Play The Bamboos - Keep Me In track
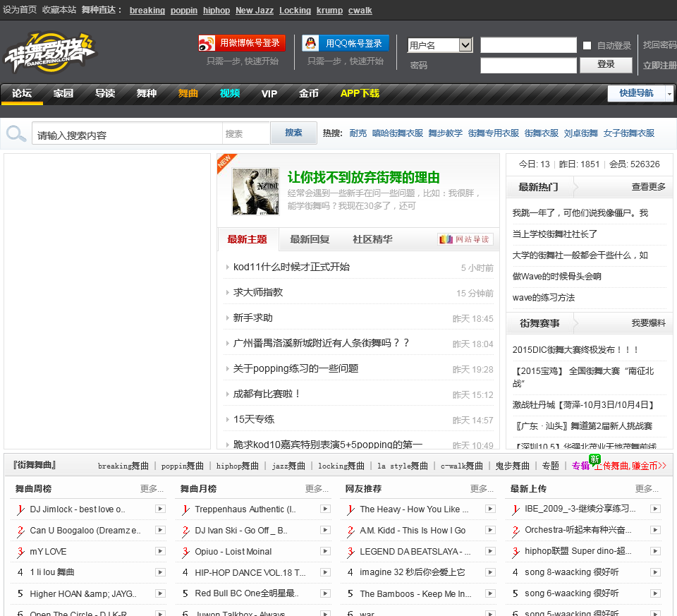The height and width of the screenshot is (616, 677). click(x=491, y=593)
